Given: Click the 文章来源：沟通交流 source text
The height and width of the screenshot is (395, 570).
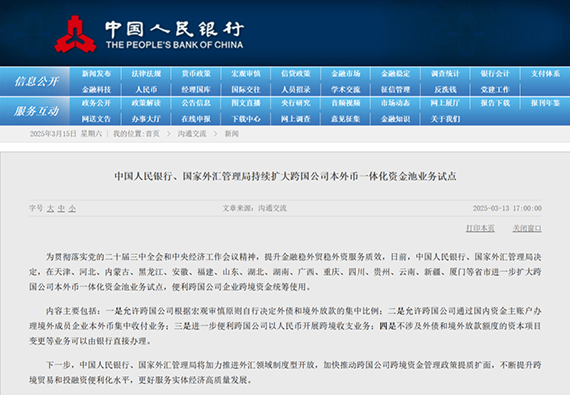Looking at the screenshot, I should click(254, 208).
